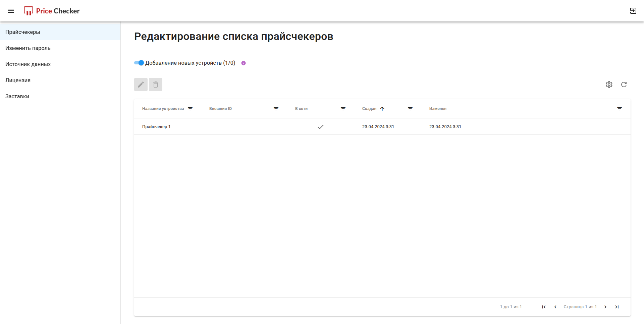The height and width of the screenshot is (324, 644).
Task: Sort by В сети column header
Action: [301, 109]
